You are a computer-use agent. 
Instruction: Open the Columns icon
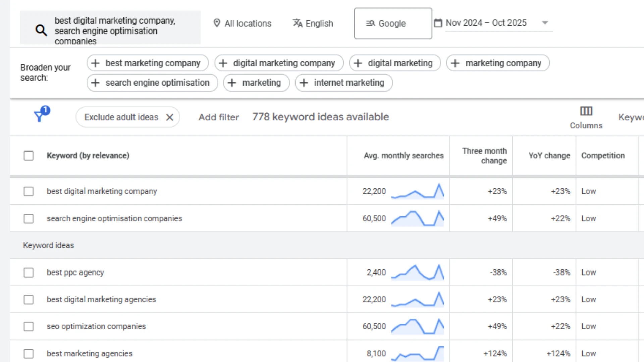click(586, 111)
